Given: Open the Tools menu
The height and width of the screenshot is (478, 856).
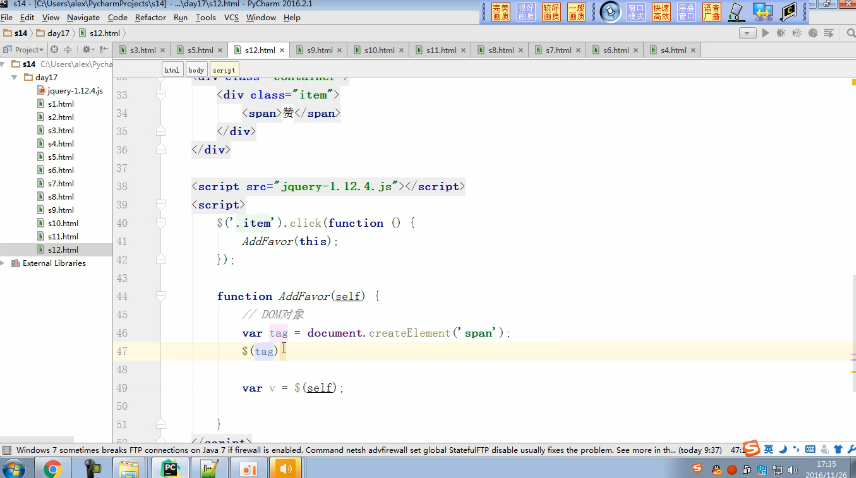Looking at the screenshot, I should [205, 17].
